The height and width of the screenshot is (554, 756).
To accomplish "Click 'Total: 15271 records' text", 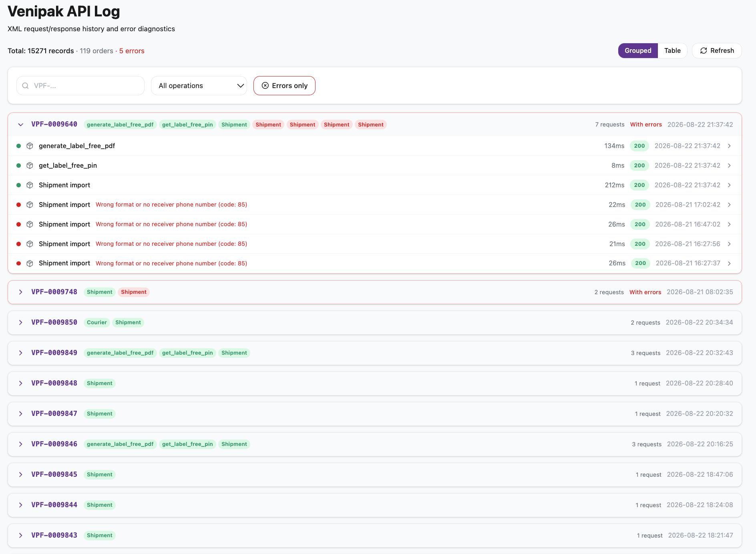I will 41,51.
